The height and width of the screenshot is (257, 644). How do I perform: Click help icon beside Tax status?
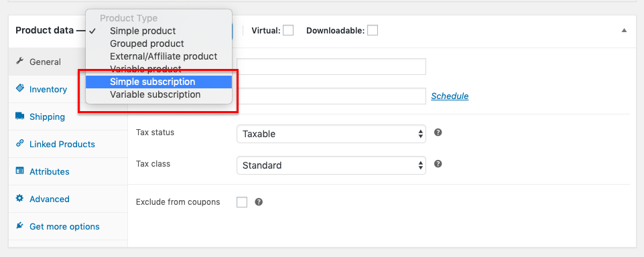438,133
